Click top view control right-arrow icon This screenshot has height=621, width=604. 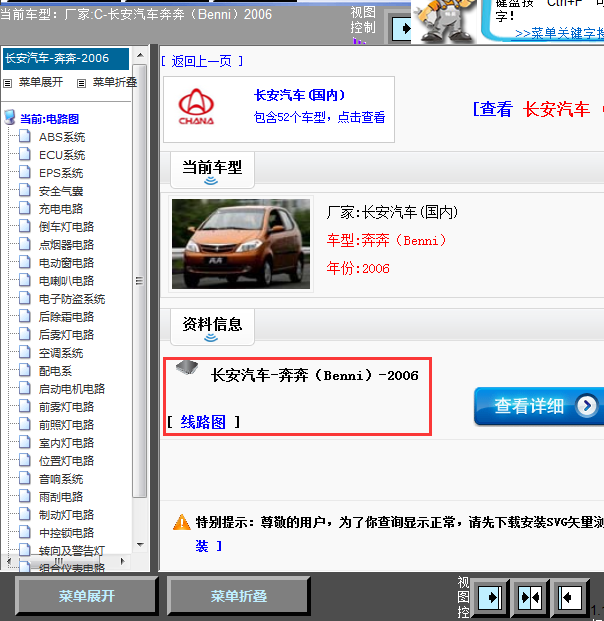[x=401, y=29]
